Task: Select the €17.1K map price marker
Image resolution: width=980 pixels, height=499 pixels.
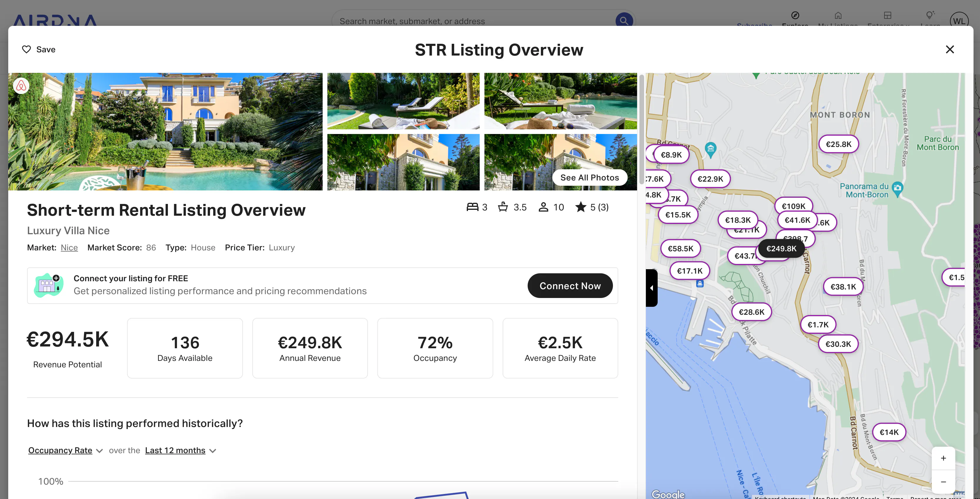Action: coord(690,271)
